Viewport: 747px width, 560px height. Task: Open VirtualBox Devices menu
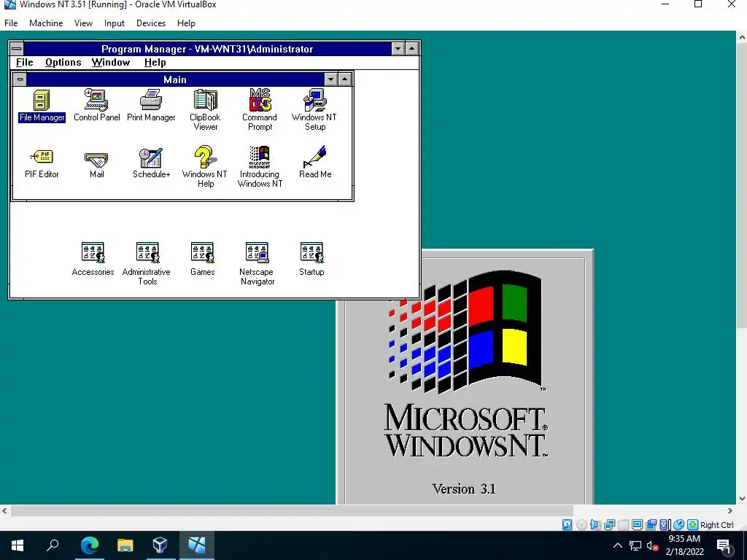click(x=150, y=23)
